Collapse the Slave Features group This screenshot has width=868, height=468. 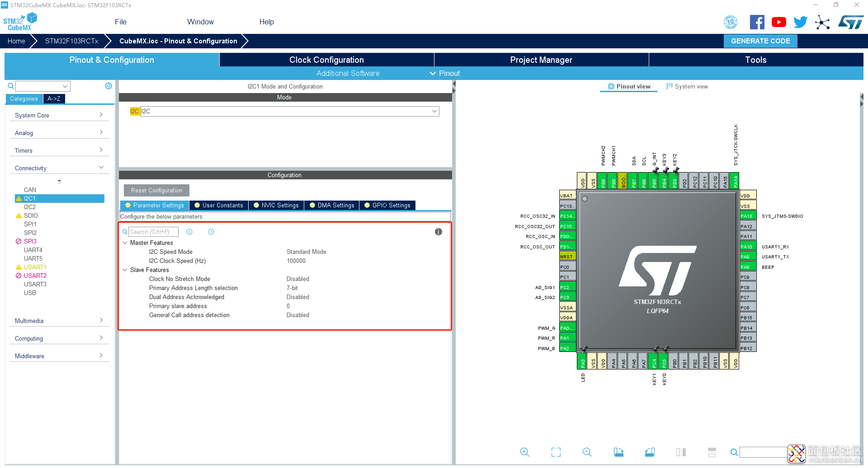(125, 270)
